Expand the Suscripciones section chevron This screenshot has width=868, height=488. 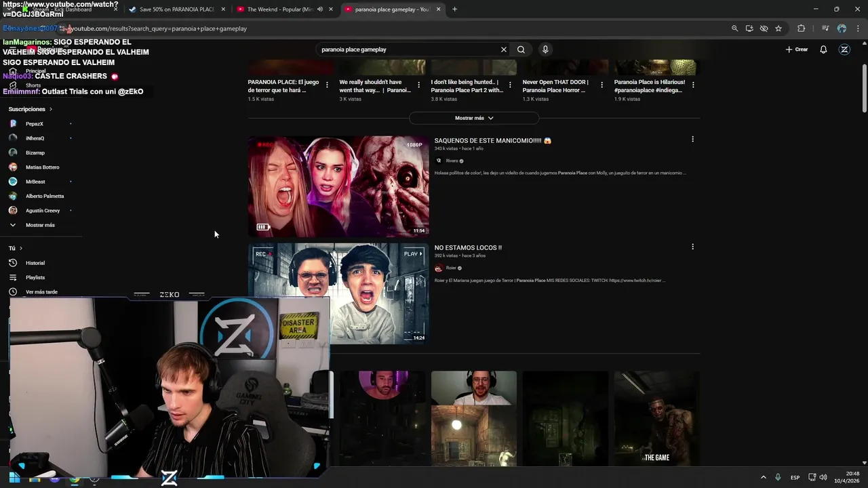(50, 109)
